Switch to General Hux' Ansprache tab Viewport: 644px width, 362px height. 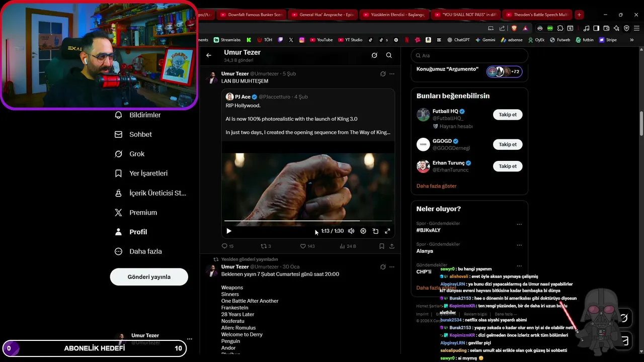click(x=323, y=15)
